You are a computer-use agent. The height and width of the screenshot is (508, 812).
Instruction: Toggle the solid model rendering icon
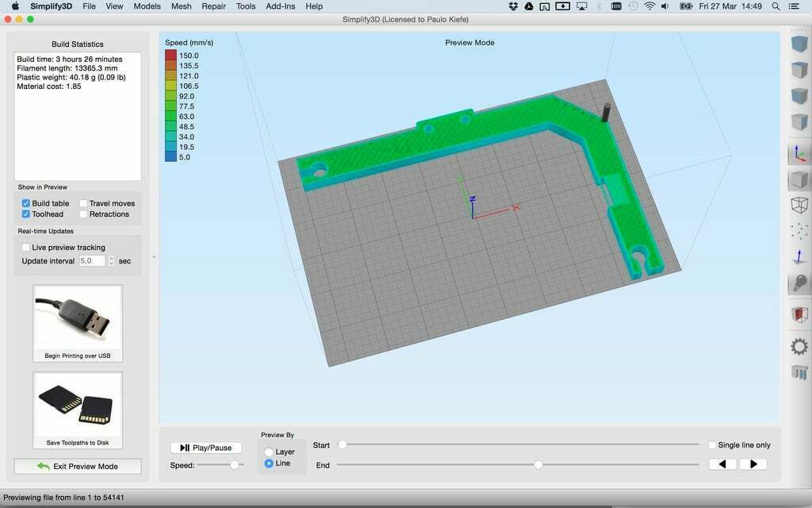(799, 180)
